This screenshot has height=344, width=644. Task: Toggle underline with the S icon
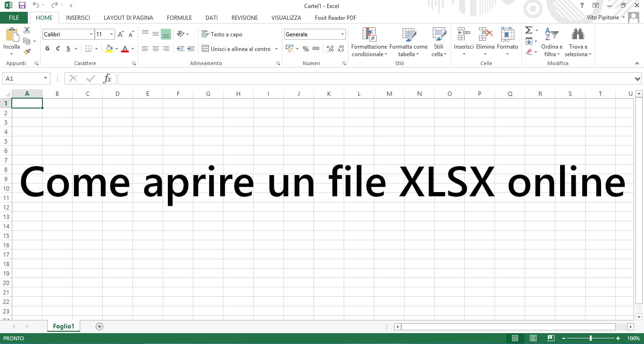(67, 49)
